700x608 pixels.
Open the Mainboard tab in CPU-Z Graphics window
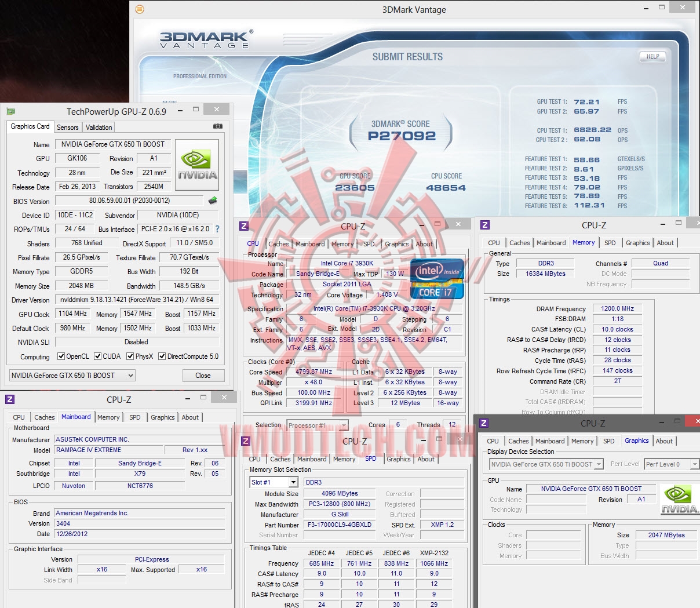coord(550,441)
